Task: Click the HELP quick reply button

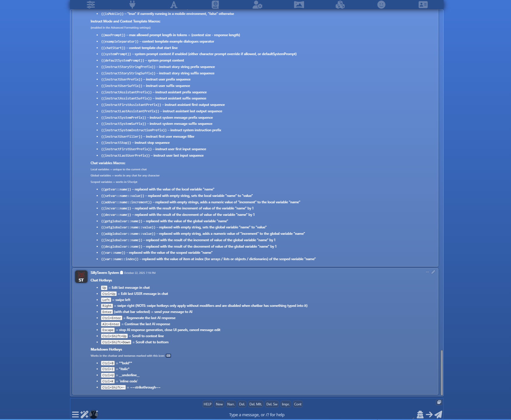Action: pos(207,404)
